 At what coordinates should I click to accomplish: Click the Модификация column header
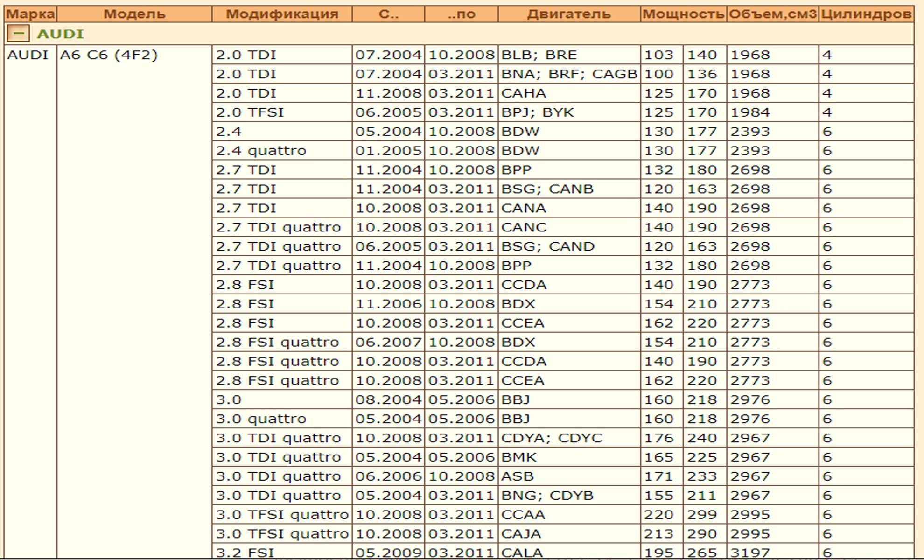click(282, 14)
